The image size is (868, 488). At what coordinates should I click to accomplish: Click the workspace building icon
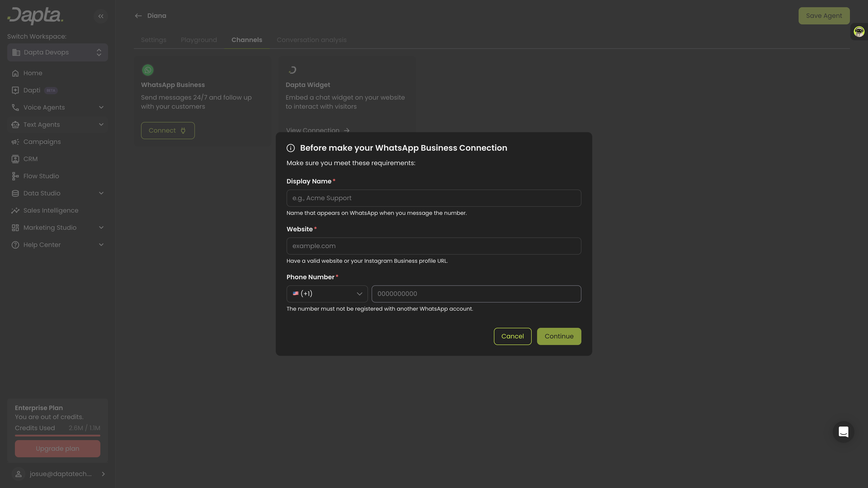(16, 53)
